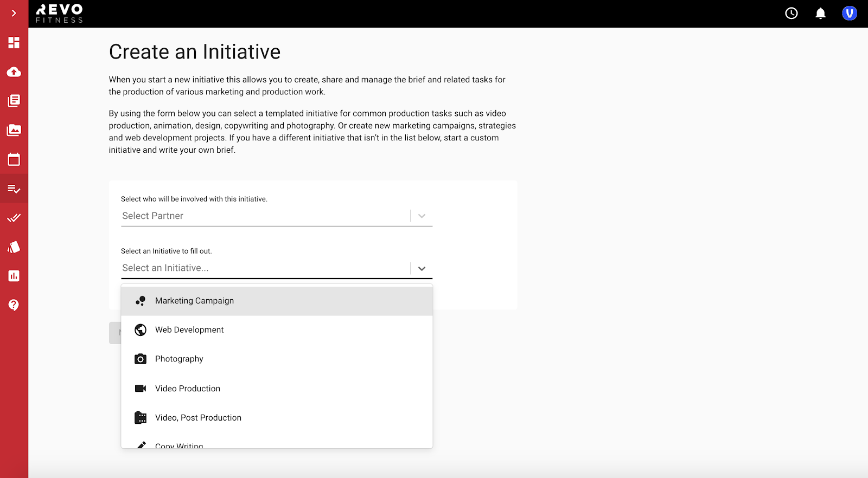Choose Photography from the list
Viewport: 868px width, 478px height.
click(277, 359)
